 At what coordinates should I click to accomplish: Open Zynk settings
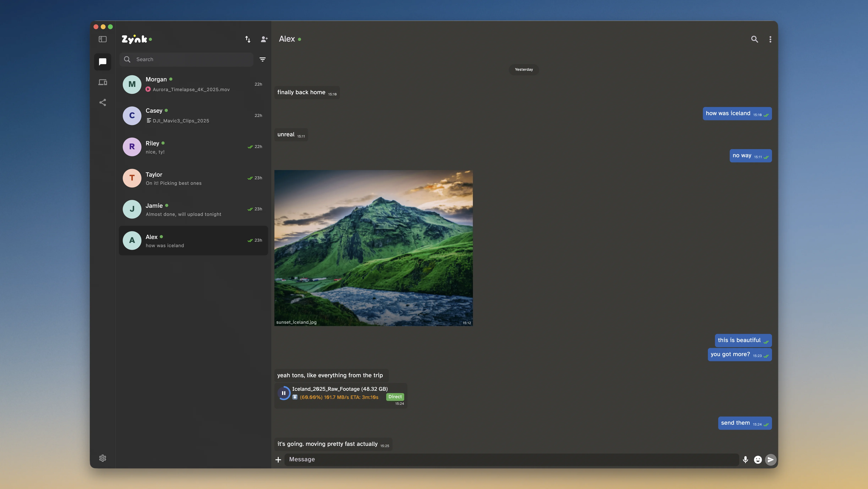(x=102, y=458)
